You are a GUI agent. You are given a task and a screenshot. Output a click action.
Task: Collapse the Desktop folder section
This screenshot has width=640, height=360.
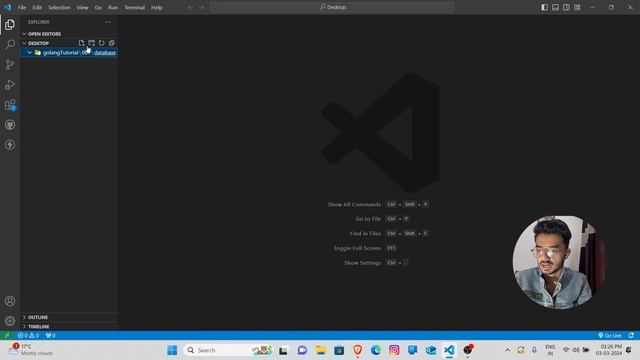24,43
